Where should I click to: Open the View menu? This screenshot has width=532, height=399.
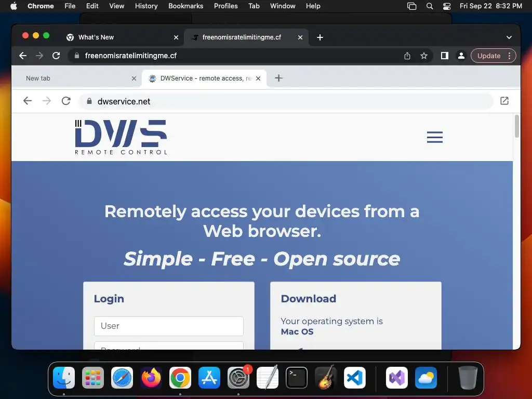pyautogui.click(x=117, y=6)
